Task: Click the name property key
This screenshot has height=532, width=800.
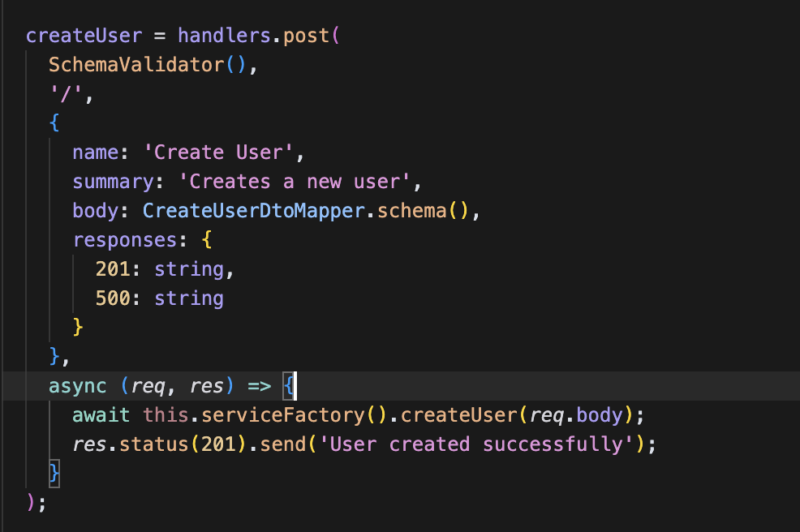Action: tap(92, 152)
